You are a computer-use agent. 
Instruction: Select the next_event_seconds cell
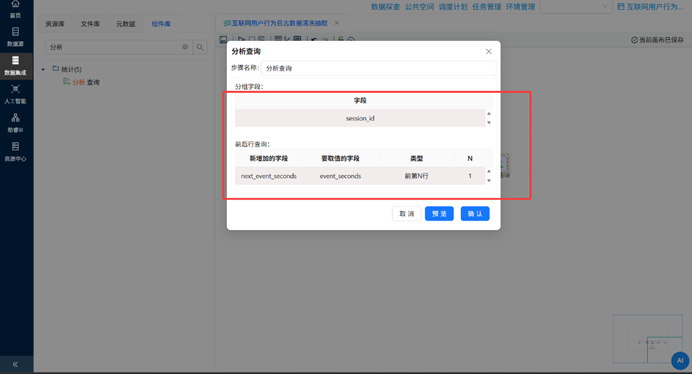[x=268, y=176]
